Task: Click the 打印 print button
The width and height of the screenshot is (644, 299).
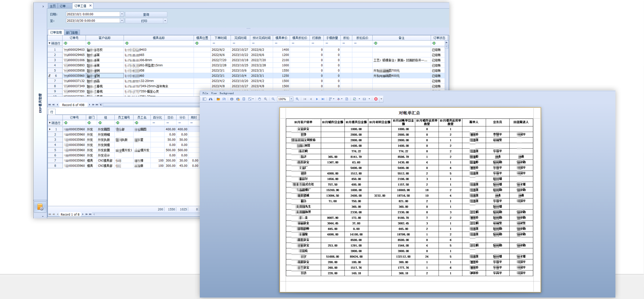Action: click(x=144, y=21)
